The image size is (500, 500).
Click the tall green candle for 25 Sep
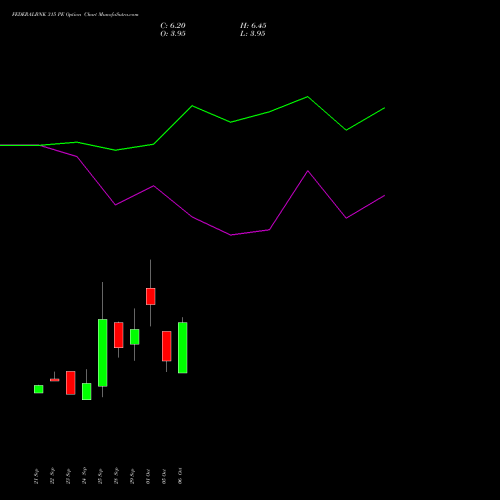[x=103, y=353]
